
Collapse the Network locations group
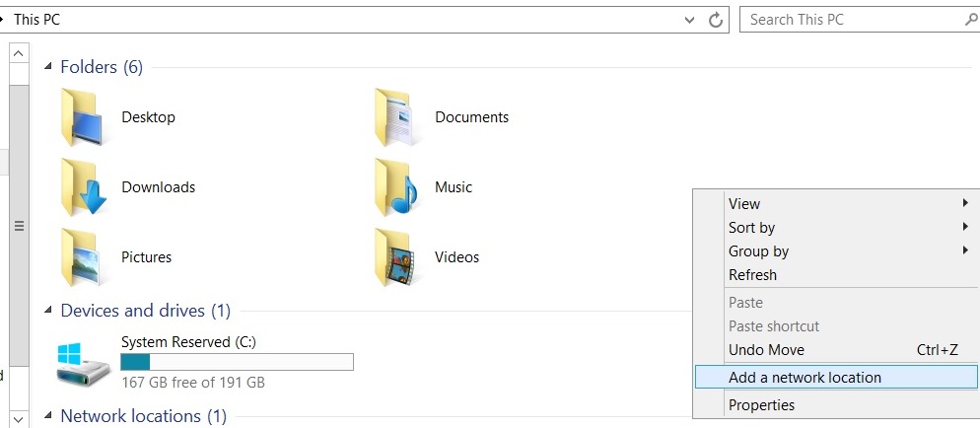coord(48,415)
